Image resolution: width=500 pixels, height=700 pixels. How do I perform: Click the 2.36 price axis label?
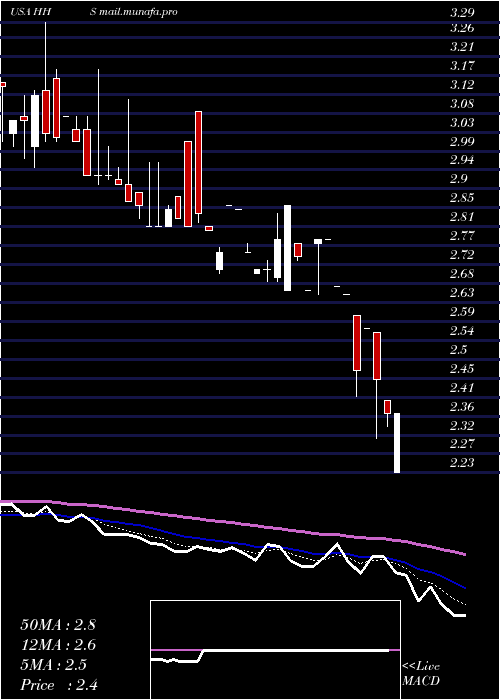pyautogui.click(x=462, y=407)
